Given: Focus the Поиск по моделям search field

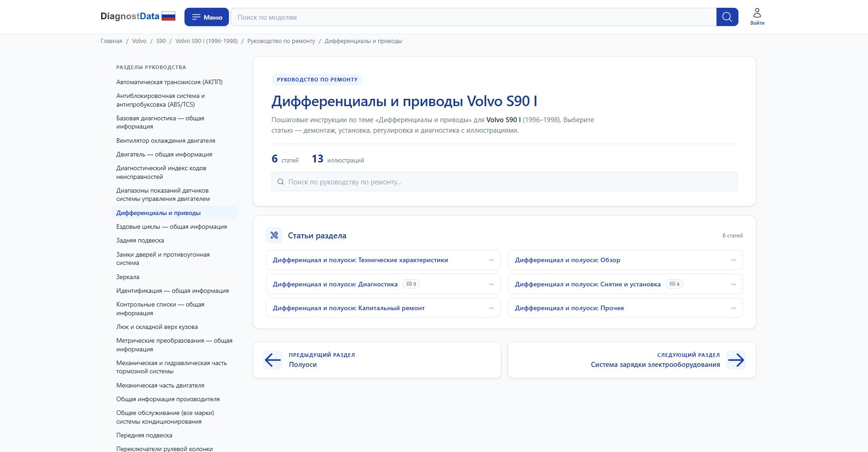Looking at the screenshot, I should click(473, 17).
